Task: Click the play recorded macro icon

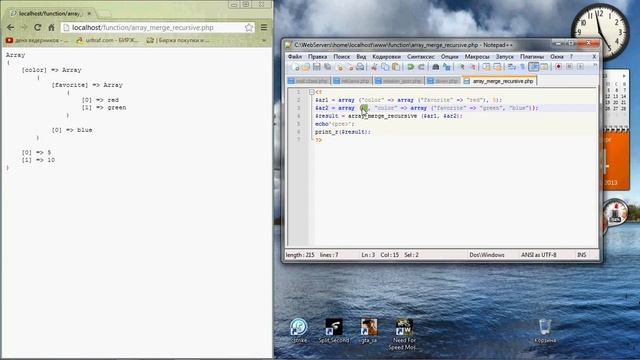Action: tap(580, 67)
